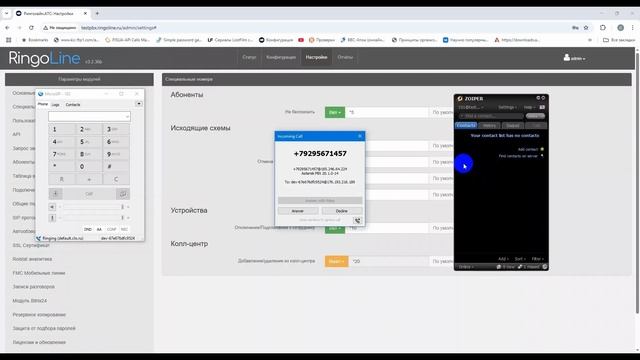Click the plus button left of Call

[56, 194]
